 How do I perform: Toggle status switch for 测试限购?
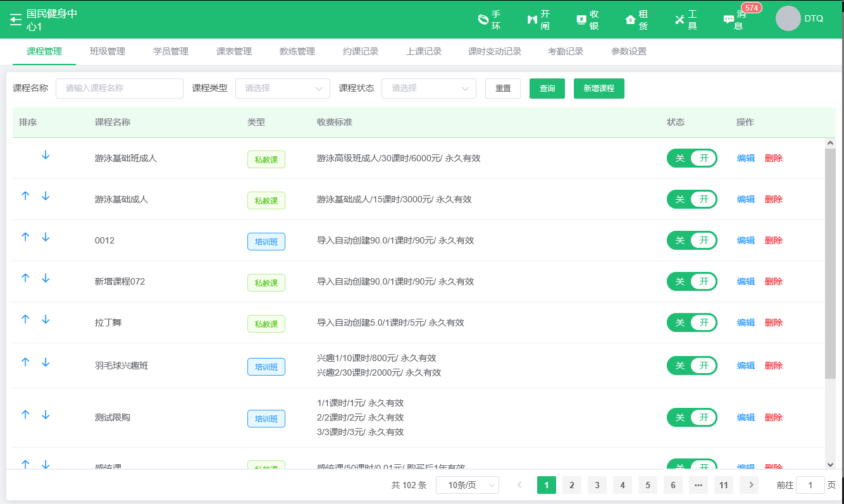pyautogui.click(x=692, y=417)
